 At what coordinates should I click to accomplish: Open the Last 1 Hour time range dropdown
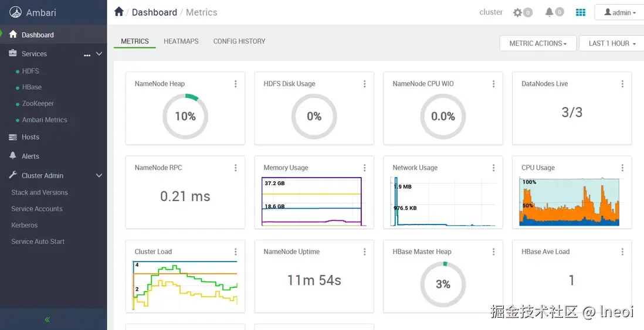pyautogui.click(x=612, y=43)
